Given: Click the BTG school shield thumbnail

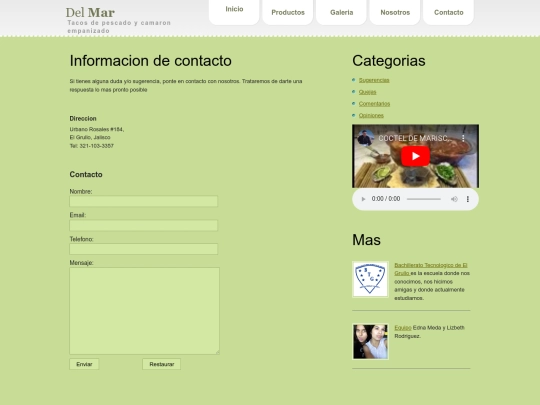Looking at the screenshot, I should 370,279.
